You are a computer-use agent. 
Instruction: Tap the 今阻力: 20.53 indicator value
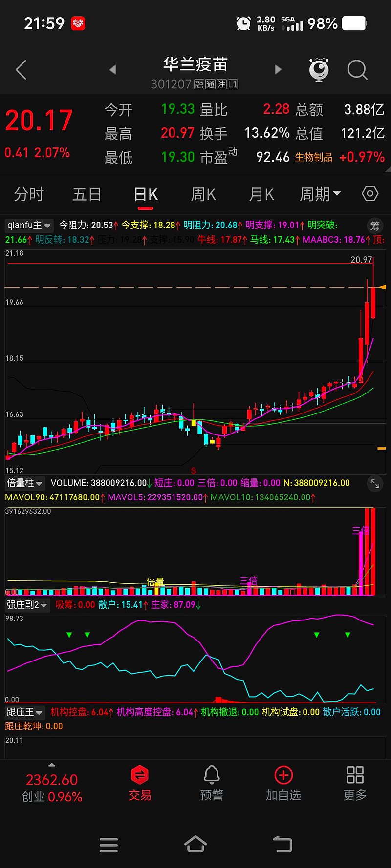tap(89, 225)
